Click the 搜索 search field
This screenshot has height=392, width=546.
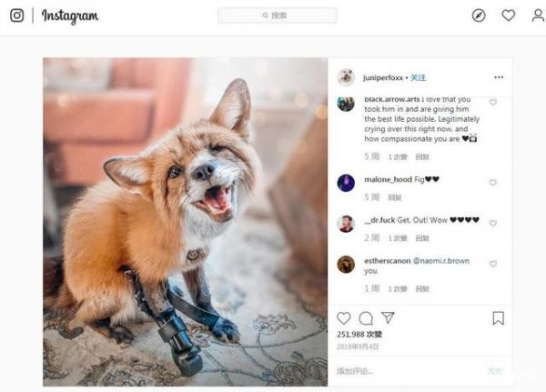coord(278,15)
